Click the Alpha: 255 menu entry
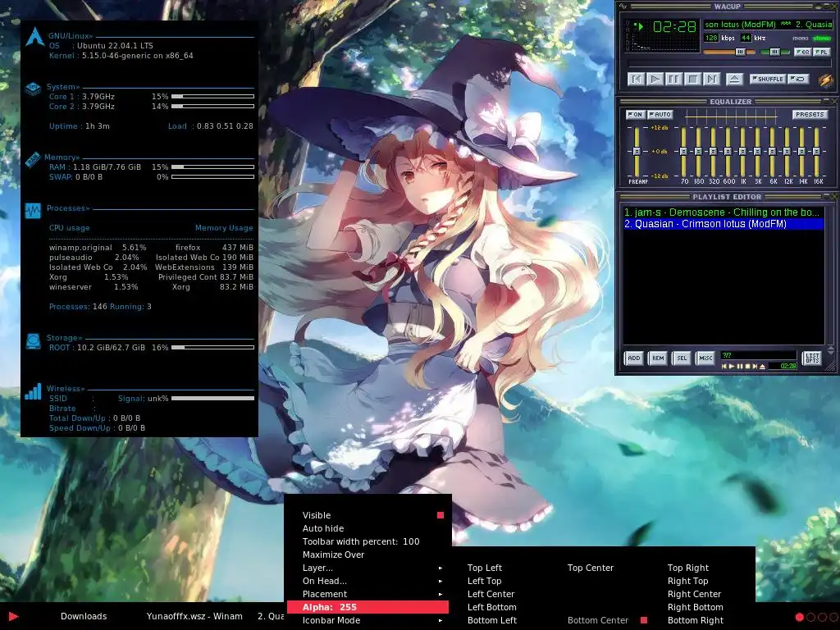840x630 pixels. [368, 607]
